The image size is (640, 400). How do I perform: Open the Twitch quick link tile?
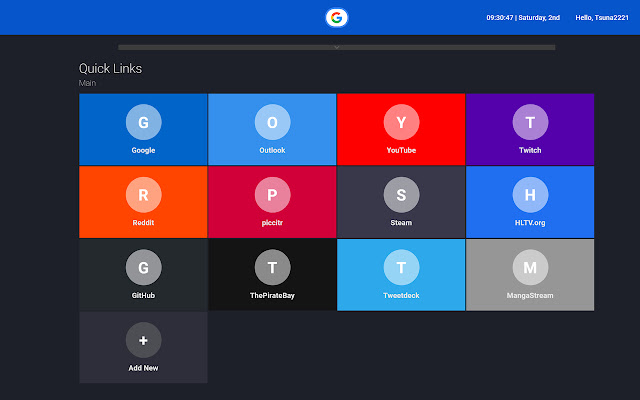coord(530,129)
